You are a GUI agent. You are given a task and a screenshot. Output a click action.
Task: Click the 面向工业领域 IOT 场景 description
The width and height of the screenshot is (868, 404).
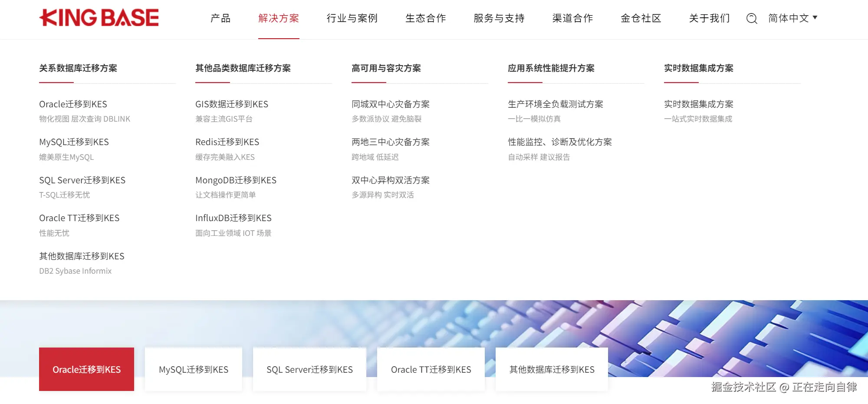point(233,233)
